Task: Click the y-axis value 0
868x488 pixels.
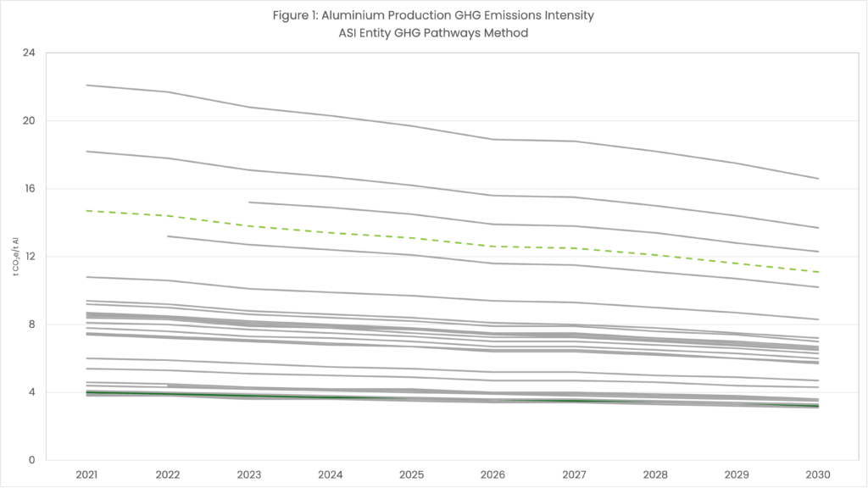Action: coord(31,460)
